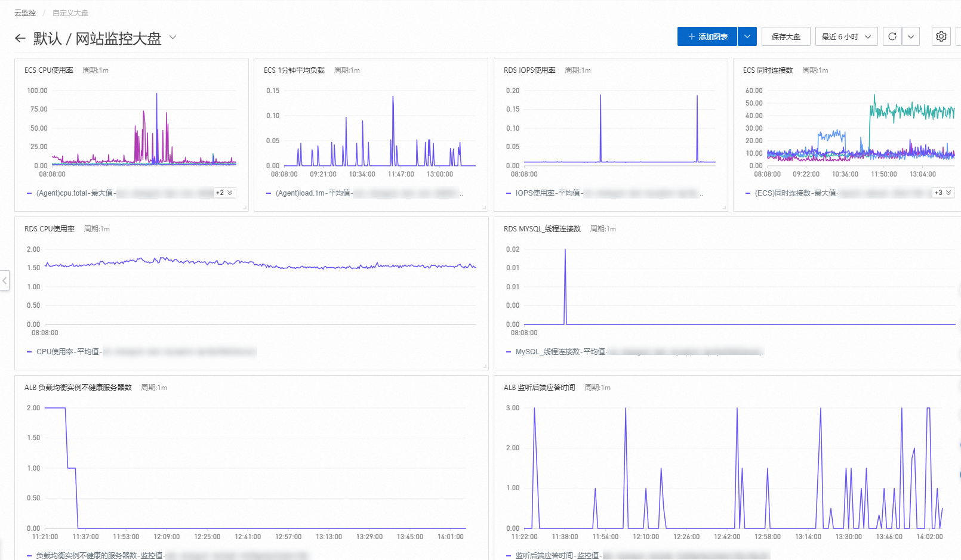Click the back arrow beside dashboard title
The height and width of the screenshot is (560, 961).
[x=20, y=38]
